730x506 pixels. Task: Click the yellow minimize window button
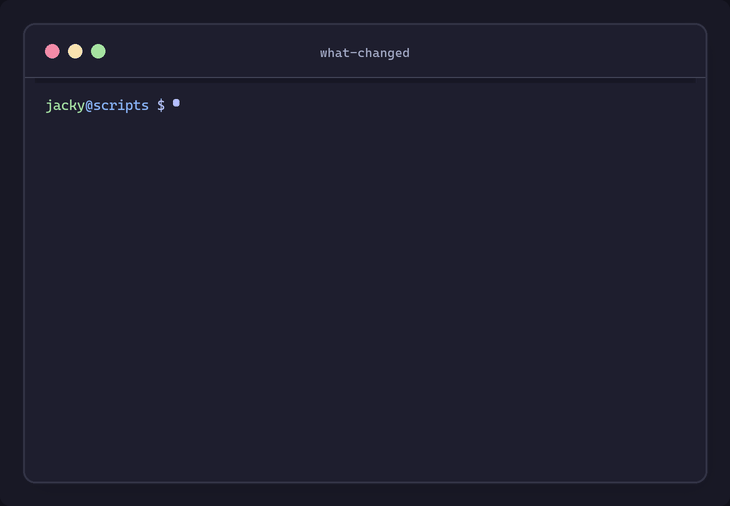[75, 51]
